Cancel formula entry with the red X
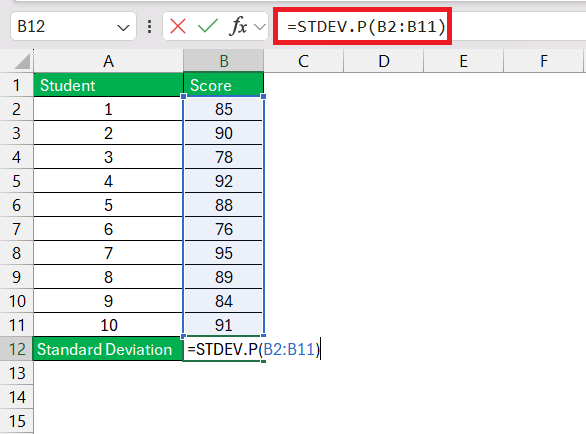The image size is (586, 434). tap(178, 27)
